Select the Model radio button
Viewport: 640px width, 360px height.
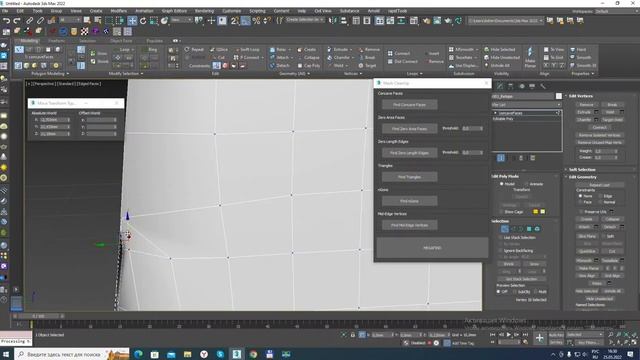coord(502,184)
